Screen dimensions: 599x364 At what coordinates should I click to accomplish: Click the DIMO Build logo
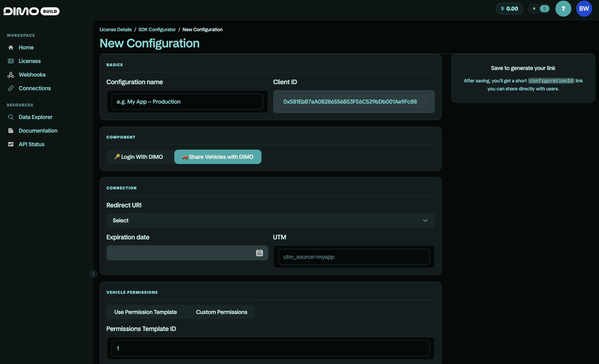pyautogui.click(x=31, y=11)
